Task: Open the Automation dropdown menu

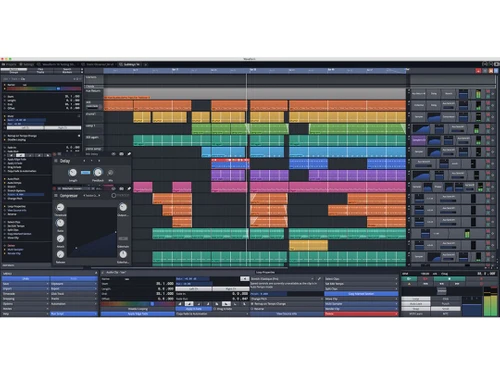Action: (x=74, y=304)
